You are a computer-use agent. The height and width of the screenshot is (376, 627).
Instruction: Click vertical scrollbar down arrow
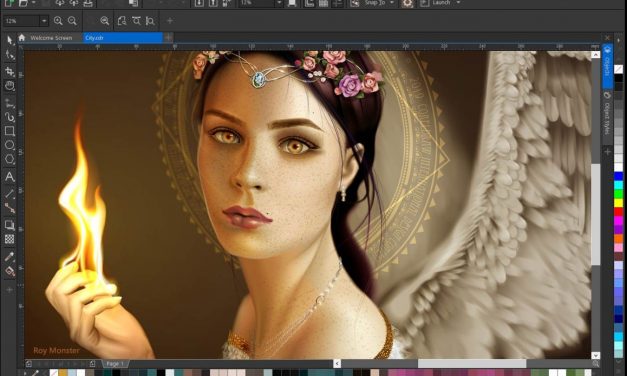595,355
